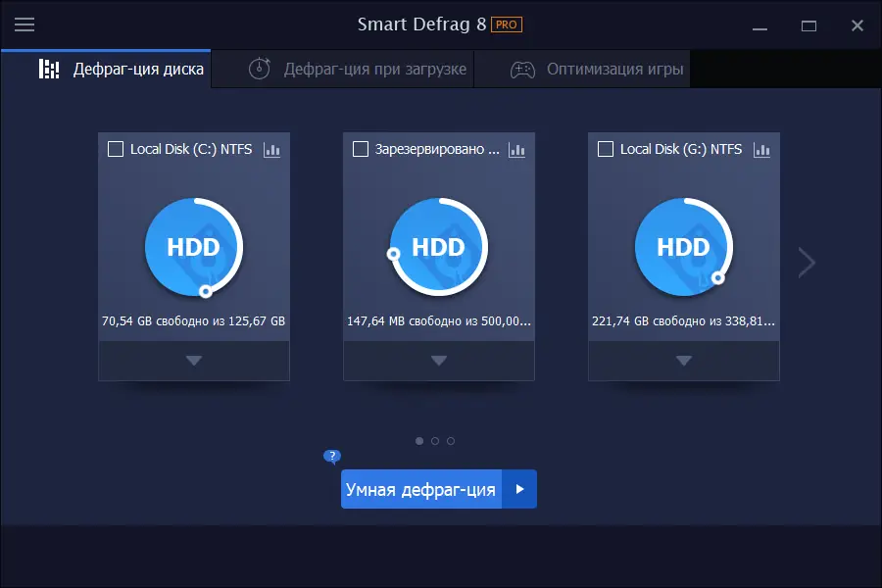This screenshot has width=882, height=588.
Task: Open disk map chart on Зарезервировано card
Action: 516,149
